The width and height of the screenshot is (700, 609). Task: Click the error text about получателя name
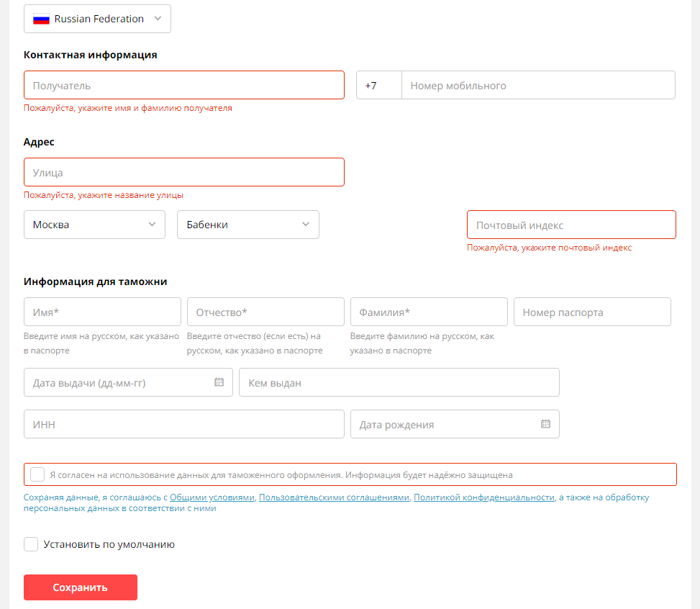[x=127, y=108]
